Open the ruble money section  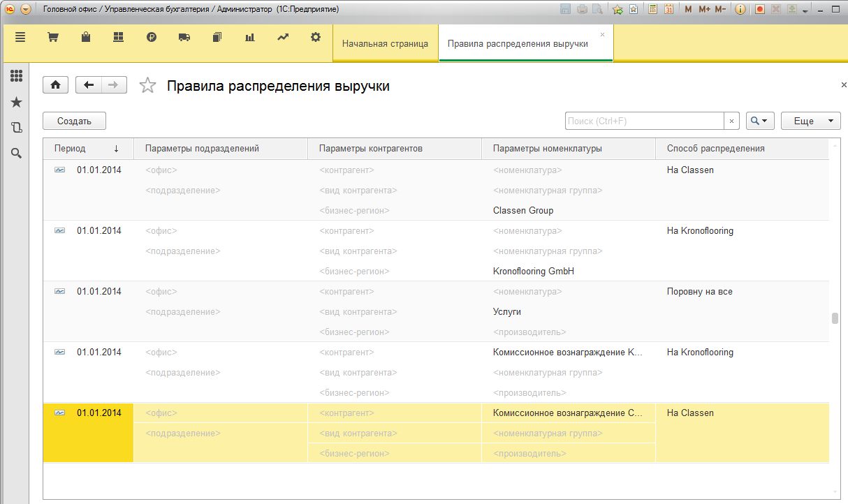pyautogui.click(x=152, y=38)
